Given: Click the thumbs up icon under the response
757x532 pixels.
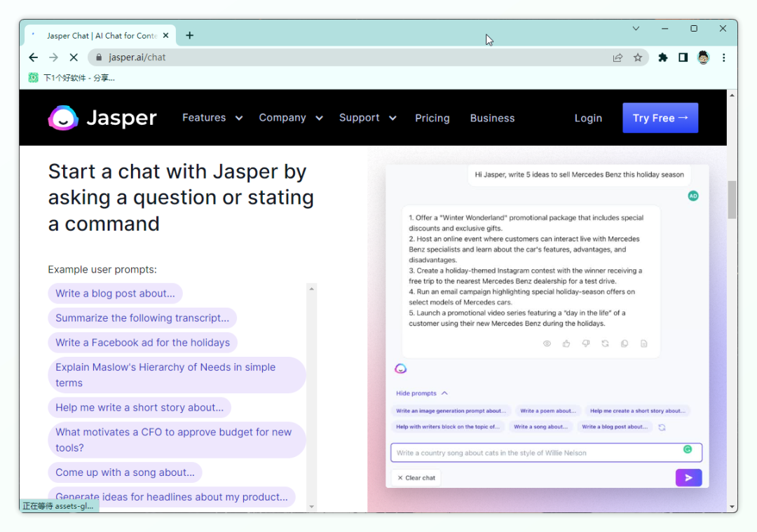Looking at the screenshot, I should point(566,343).
